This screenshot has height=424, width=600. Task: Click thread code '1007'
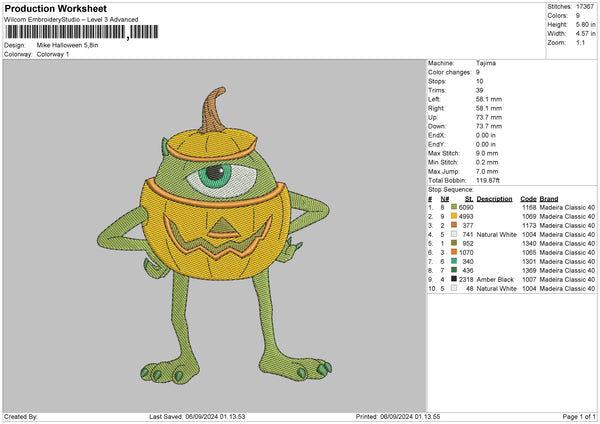[x=529, y=279]
